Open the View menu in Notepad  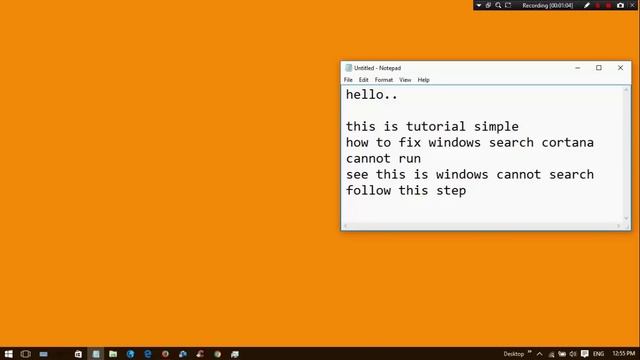tap(405, 80)
